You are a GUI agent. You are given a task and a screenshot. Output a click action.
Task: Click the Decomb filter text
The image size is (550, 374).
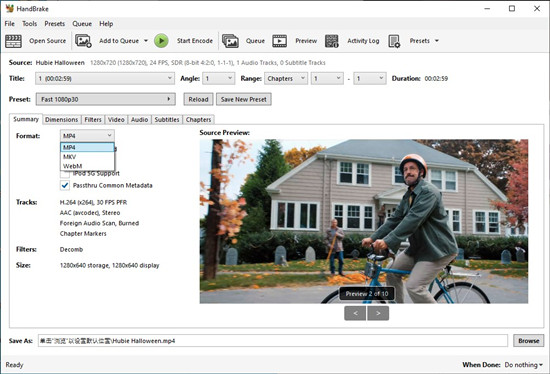tap(72, 249)
